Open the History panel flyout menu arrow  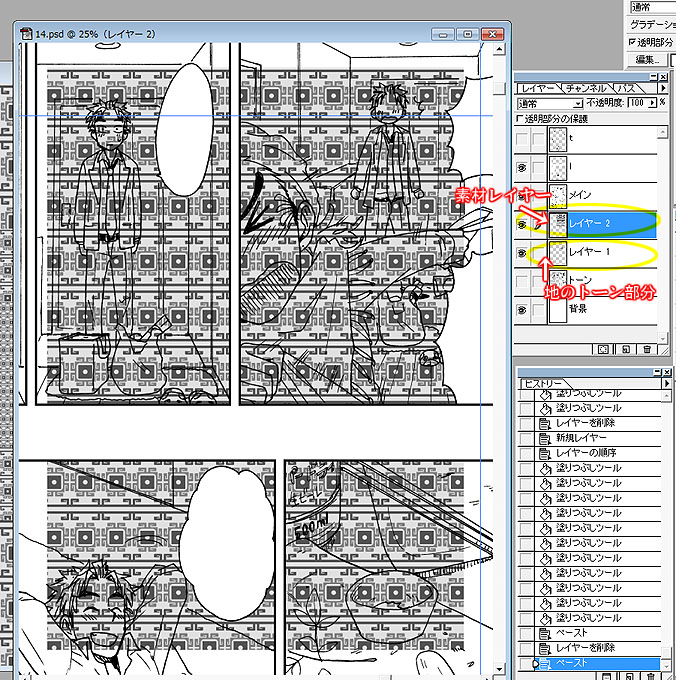click(x=666, y=383)
